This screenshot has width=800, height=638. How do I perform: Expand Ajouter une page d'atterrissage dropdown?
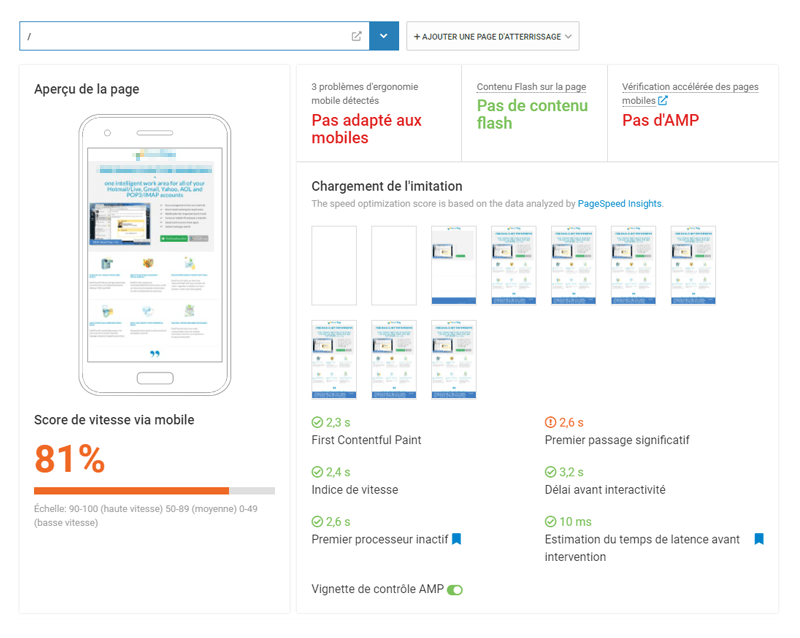point(492,36)
